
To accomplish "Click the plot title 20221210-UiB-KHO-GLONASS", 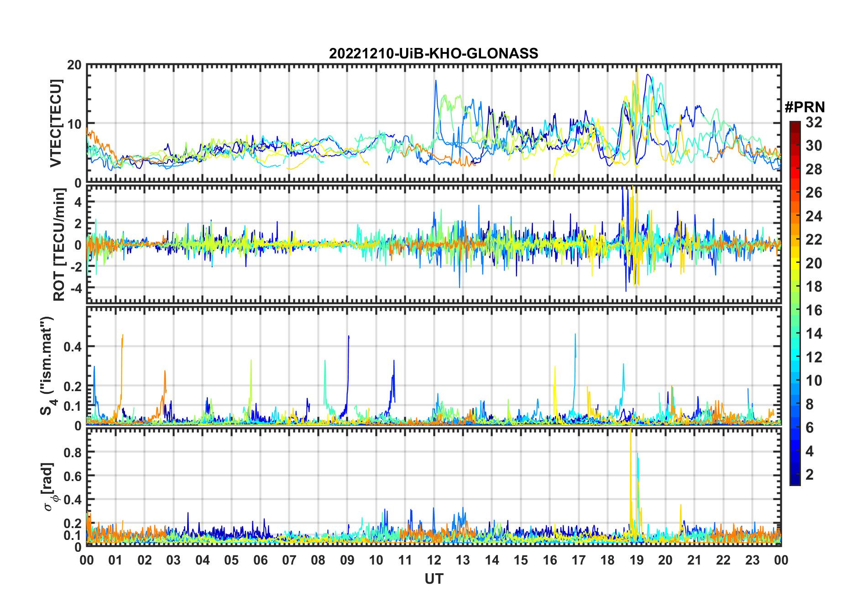I will point(434,53).
